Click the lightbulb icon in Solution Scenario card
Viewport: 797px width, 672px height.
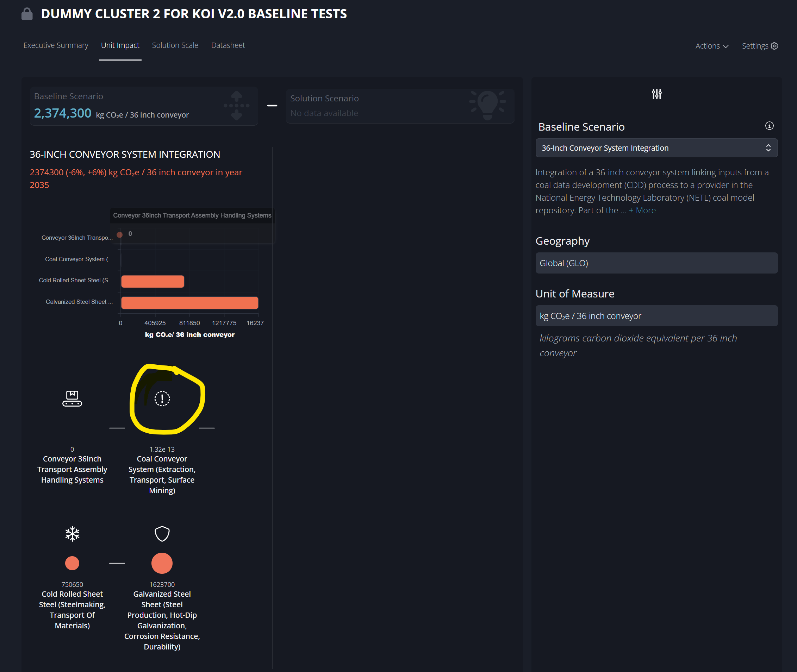point(487,105)
